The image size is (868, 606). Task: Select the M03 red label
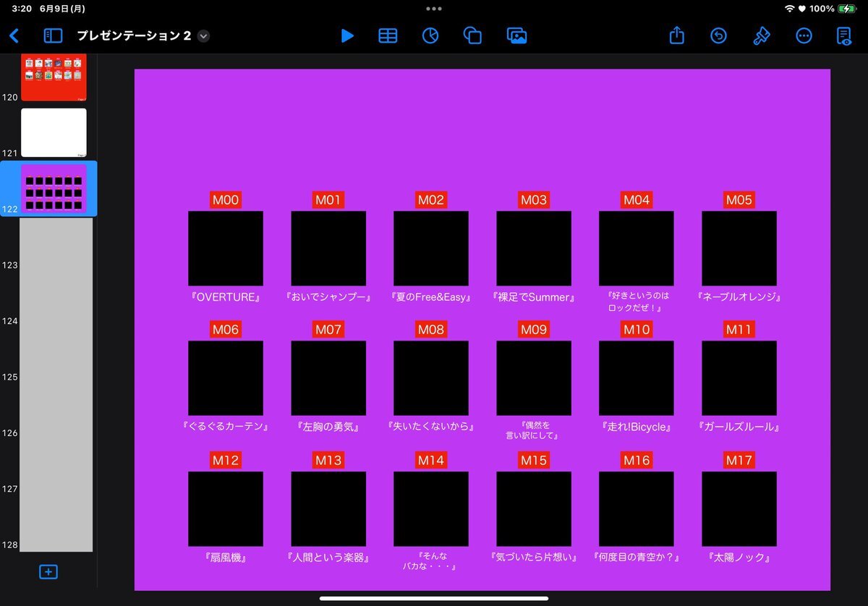[534, 200]
